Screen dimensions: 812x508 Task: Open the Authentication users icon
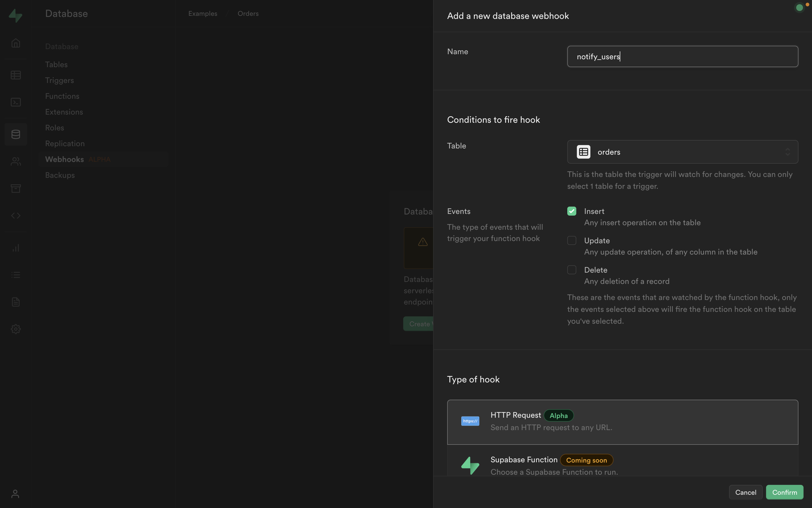tap(16, 162)
